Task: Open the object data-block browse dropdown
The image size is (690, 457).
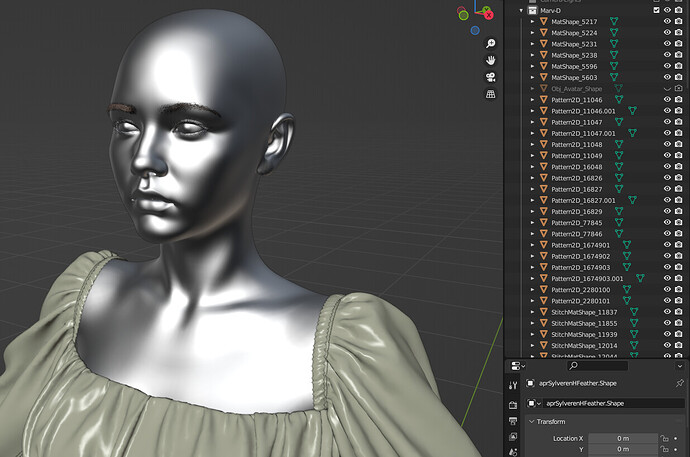Action: [x=534, y=403]
